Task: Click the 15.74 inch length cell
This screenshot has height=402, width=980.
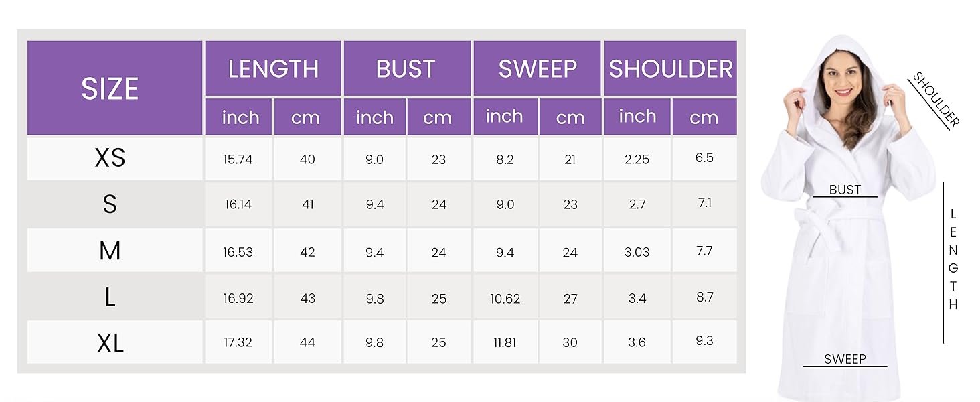Action: [x=238, y=159]
